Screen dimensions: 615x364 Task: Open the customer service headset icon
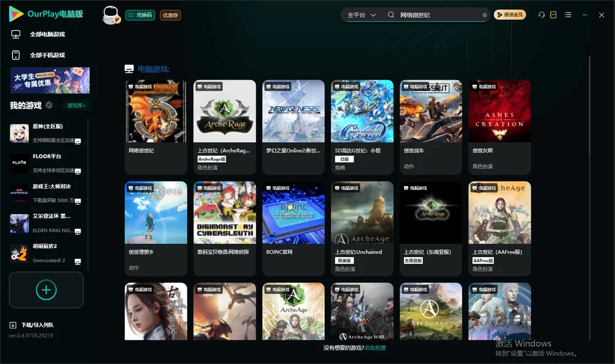coord(542,15)
